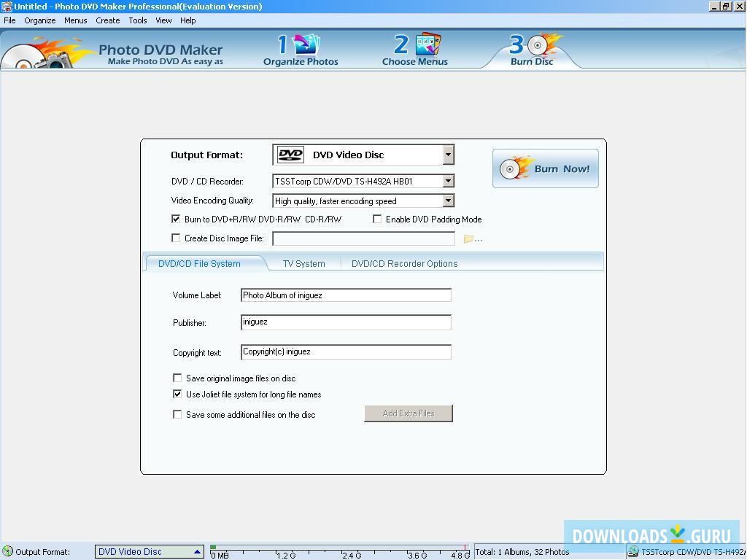Click the Add Extra Files button

tap(409, 413)
